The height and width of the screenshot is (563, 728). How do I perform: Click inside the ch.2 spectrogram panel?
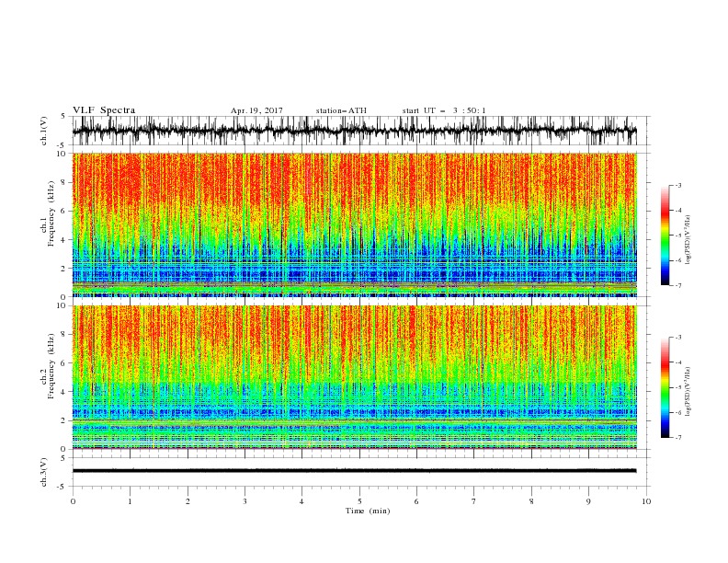click(x=355, y=377)
